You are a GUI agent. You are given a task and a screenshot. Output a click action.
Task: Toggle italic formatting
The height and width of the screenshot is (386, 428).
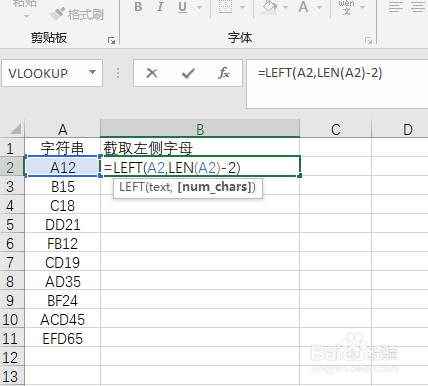tap(160, 7)
